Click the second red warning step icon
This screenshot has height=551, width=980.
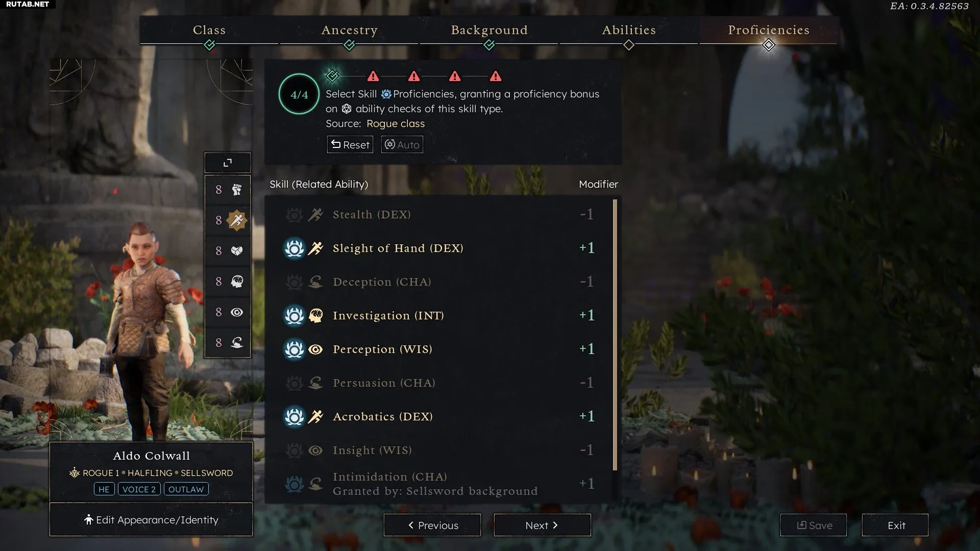pos(414,77)
